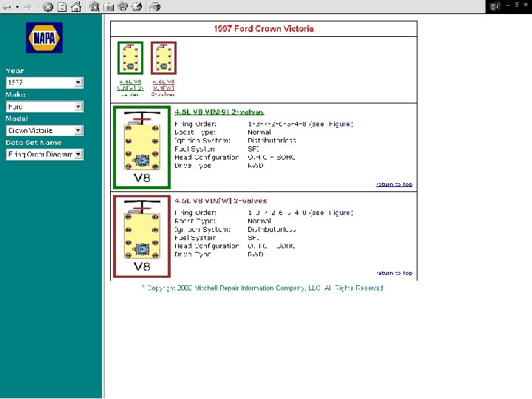
Task: Click the Media toolbar icon
Action: [123, 7]
